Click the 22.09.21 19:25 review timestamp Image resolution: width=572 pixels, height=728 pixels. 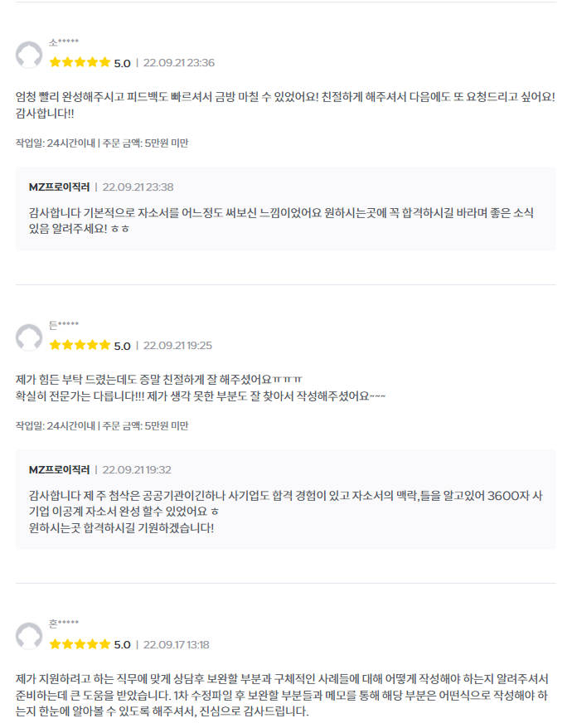[x=177, y=346]
